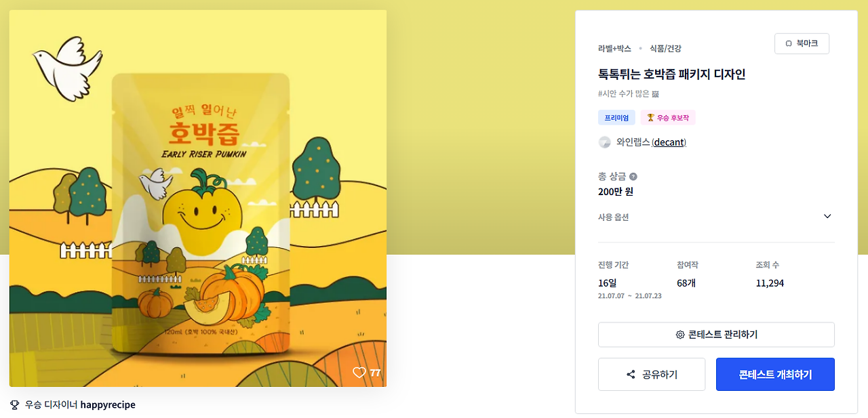
Task: Click the wine labs profile avatar
Action: point(604,142)
